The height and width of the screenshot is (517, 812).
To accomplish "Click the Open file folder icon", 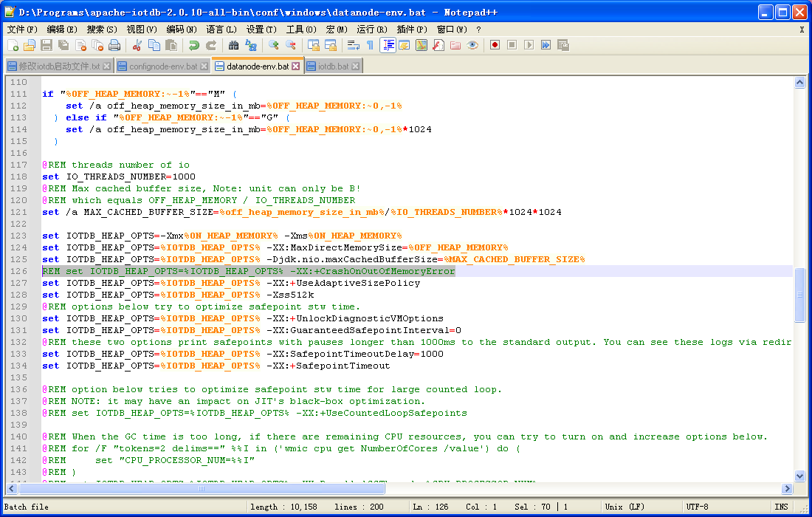I will [30, 46].
